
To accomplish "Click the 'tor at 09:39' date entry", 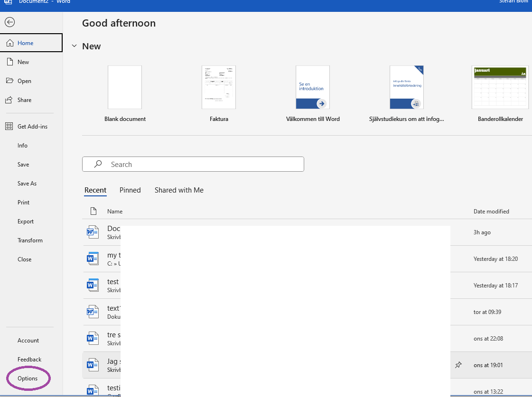I will coord(487,312).
